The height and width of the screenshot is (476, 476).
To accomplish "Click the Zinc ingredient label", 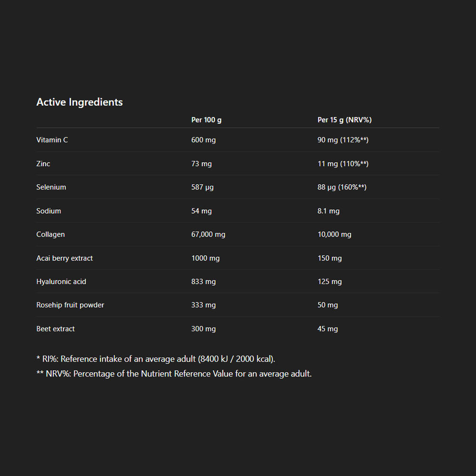I will coord(43,164).
